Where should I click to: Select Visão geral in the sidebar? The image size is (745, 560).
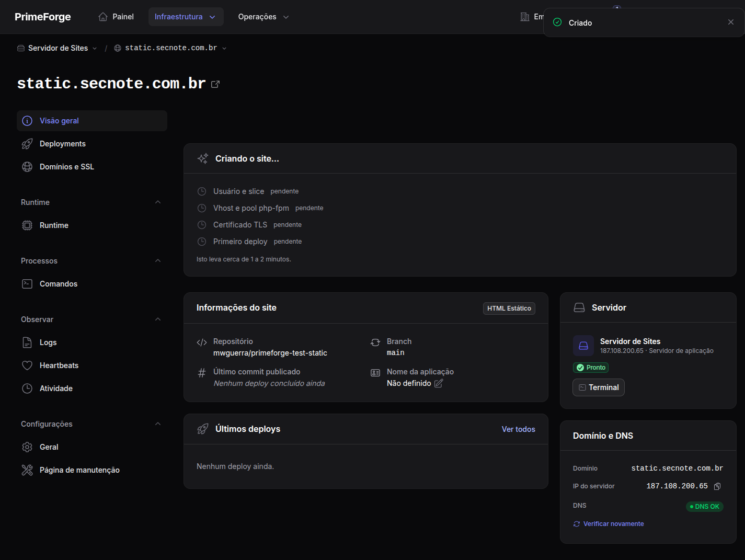pos(92,121)
